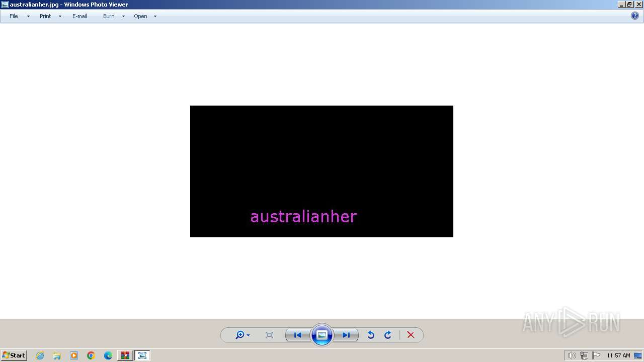This screenshot has height=362, width=644.
Task: Click the Show desktop tray button
Action: click(x=638, y=355)
